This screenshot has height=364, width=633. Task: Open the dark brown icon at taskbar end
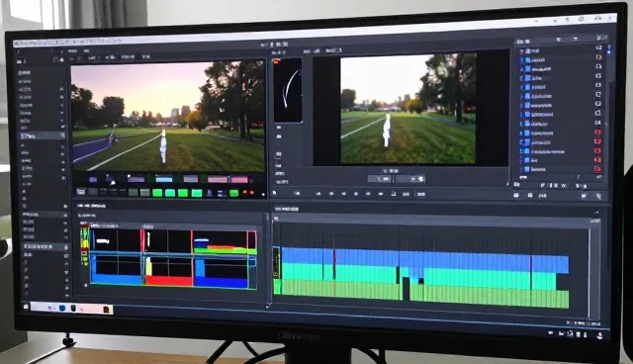[x=106, y=310]
